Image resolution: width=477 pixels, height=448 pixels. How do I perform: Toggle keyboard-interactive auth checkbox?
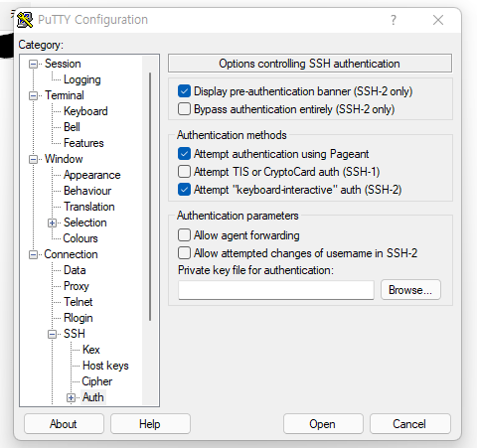click(184, 190)
